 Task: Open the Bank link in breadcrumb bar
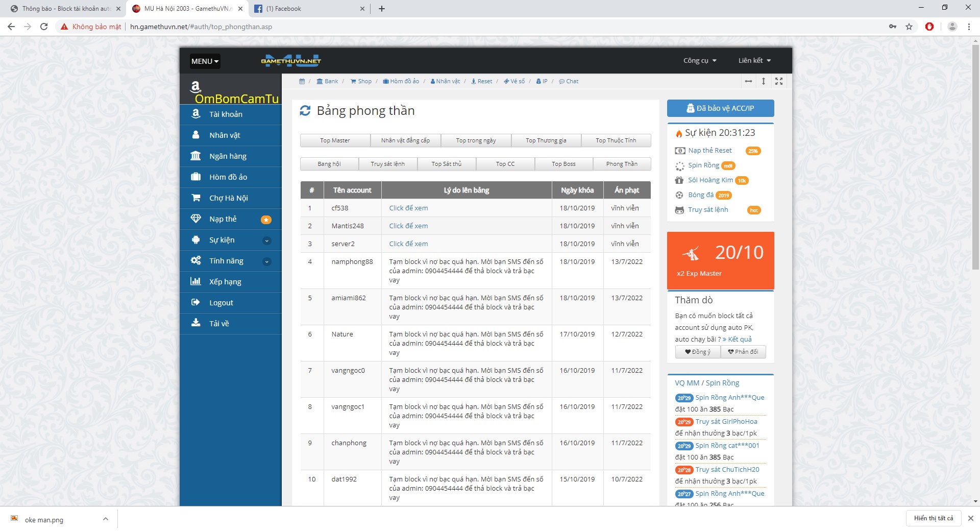tap(327, 81)
